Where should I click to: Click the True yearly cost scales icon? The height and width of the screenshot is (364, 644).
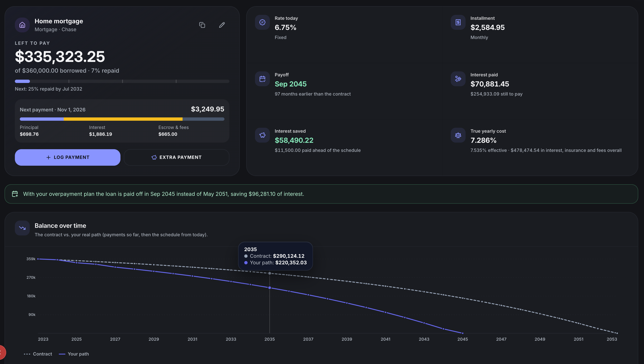pyautogui.click(x=458, y=135)
